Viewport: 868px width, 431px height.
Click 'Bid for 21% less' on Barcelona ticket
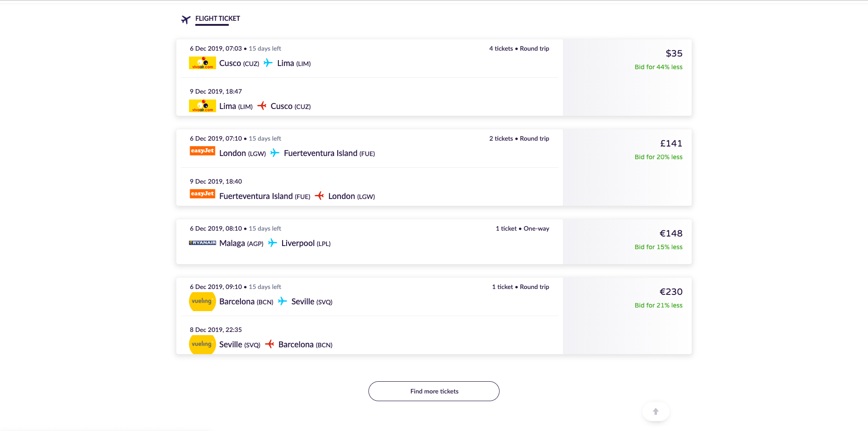pyautogui.click(x=658, y=305)
